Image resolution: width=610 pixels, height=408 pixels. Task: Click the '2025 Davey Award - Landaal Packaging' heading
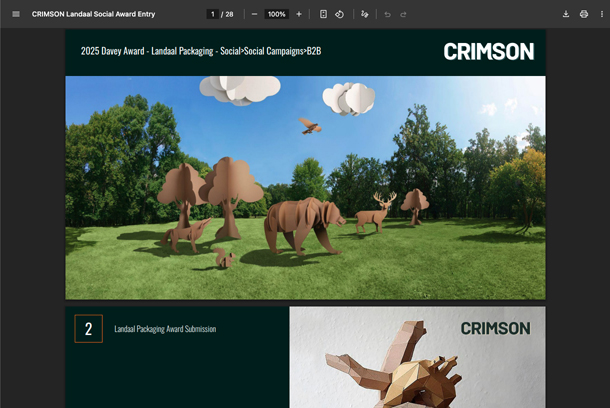point(147,51)
